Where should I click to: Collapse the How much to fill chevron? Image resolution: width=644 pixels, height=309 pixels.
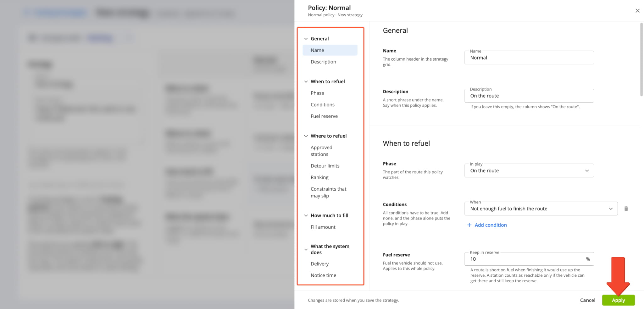[x=306, y=215]
